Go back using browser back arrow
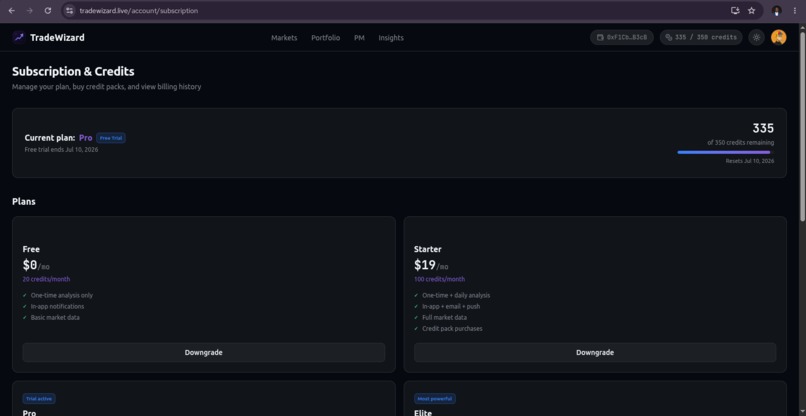 [x=11, y=10]
